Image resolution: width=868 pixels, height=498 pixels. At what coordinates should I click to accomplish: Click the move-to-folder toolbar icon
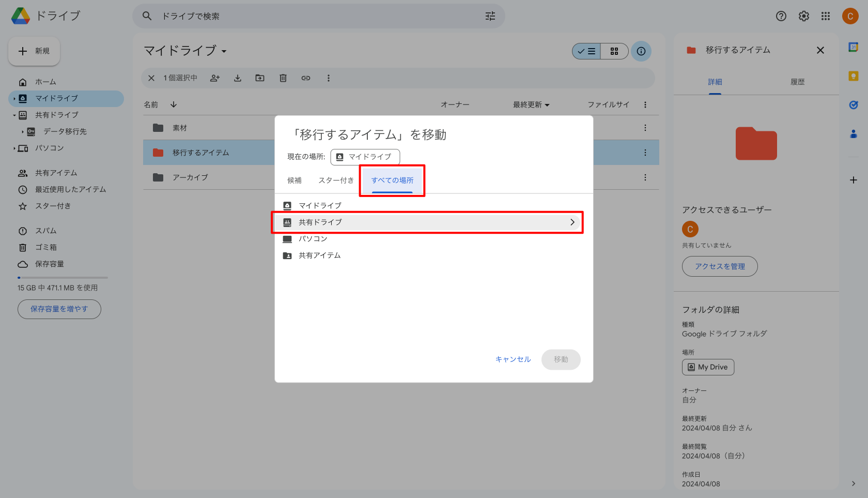260,78
